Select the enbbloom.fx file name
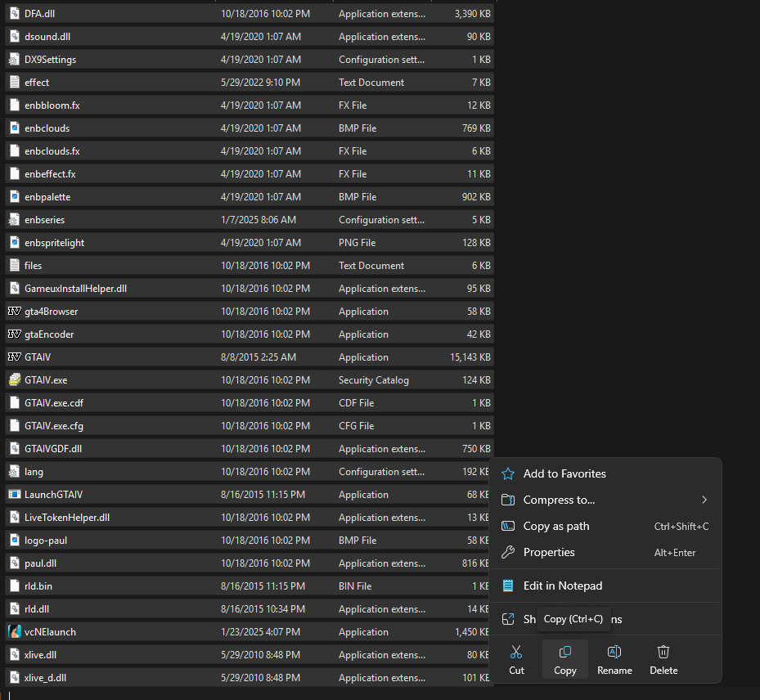760x700 pixels. point(52,105)
